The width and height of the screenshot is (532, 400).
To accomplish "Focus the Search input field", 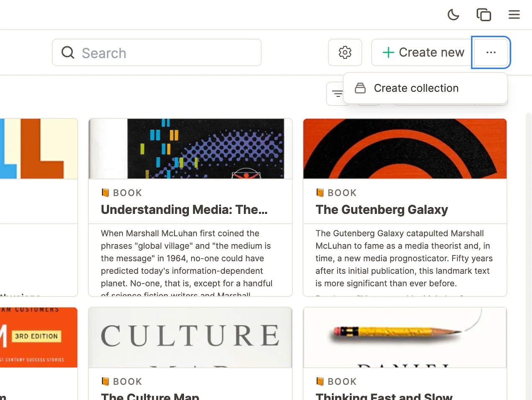I will coord(167,53).
